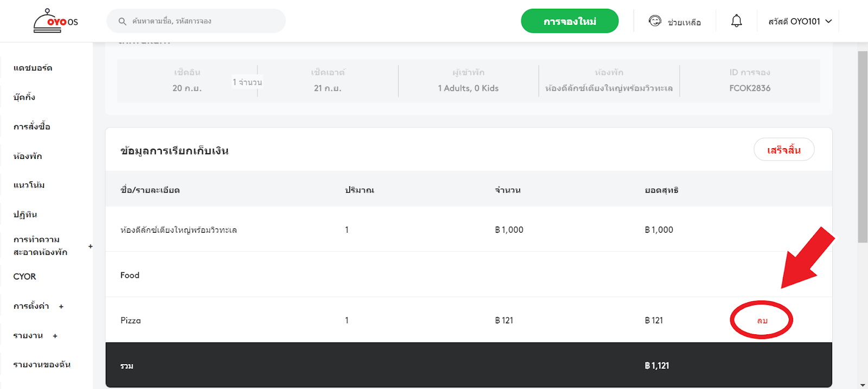The height and width of the screenshot is (389, 868).
Task: Click the scrollbar down arrow
Action: pos(863,385)
